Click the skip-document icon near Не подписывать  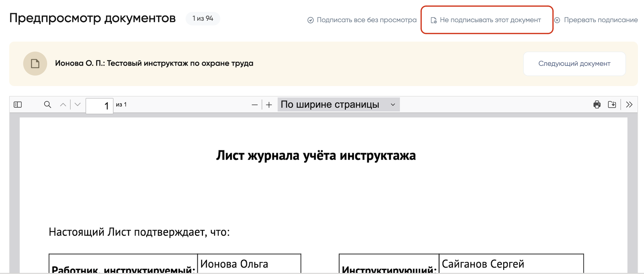tap(433, 20)
